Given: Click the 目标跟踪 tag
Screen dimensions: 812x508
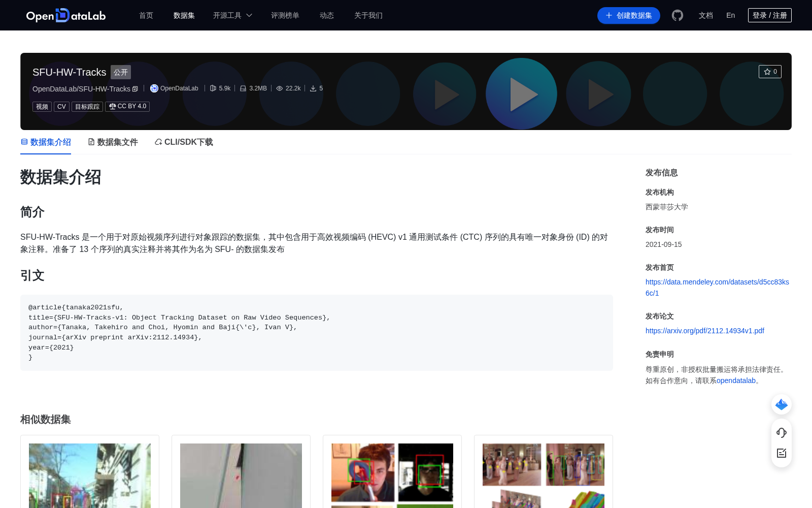Looking at the screenshot, I should 87,107.
